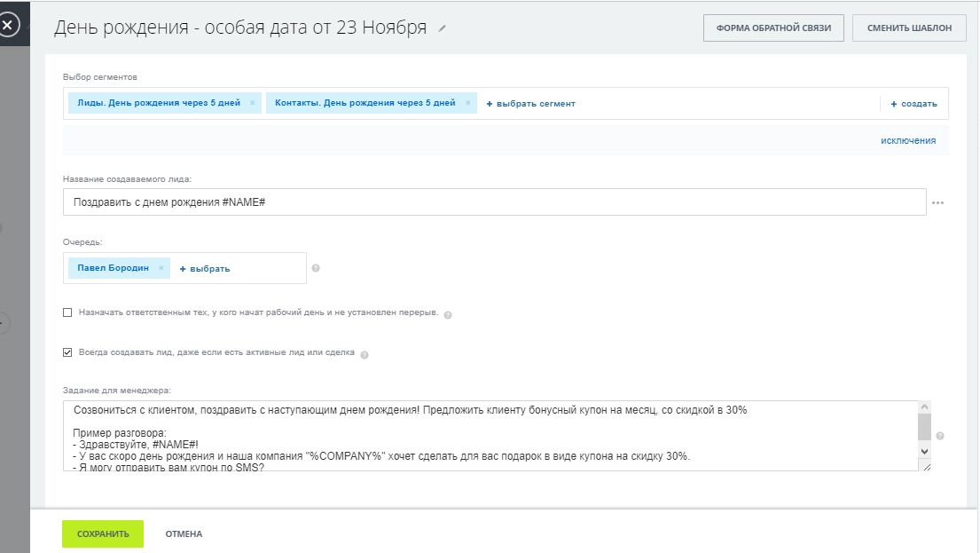Remove the 'Лиды. День рождения через 5 дней' segment

253,103
